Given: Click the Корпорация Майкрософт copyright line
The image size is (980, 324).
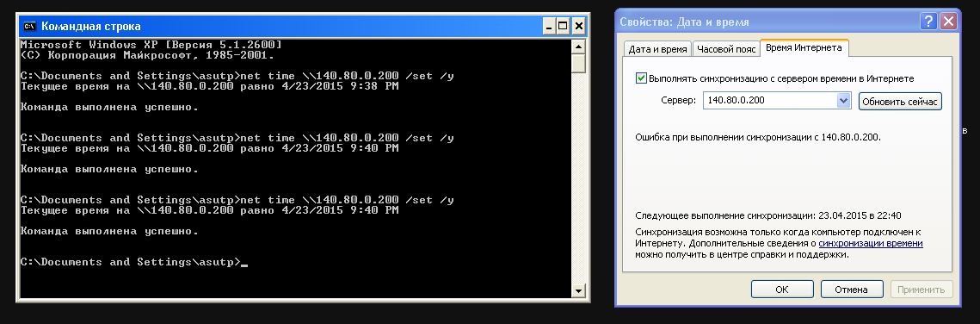Looking at the screenshot, I should (147, 55).
